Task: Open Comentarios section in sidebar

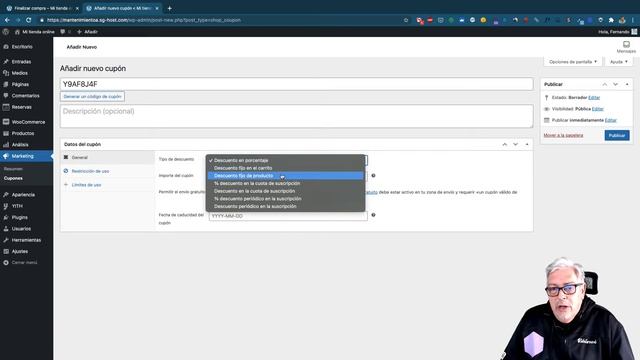Action: (25, 96)
